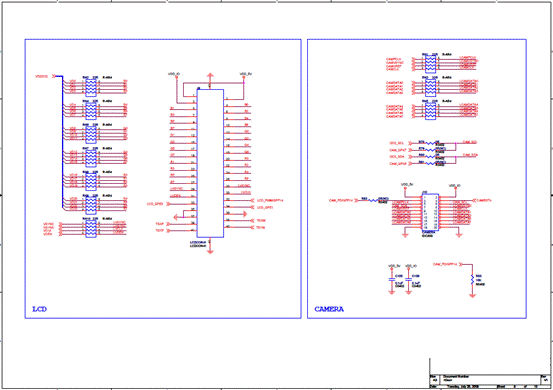
Task: Select the topmost resistor array in the LCD block
Action: point(91,87)
